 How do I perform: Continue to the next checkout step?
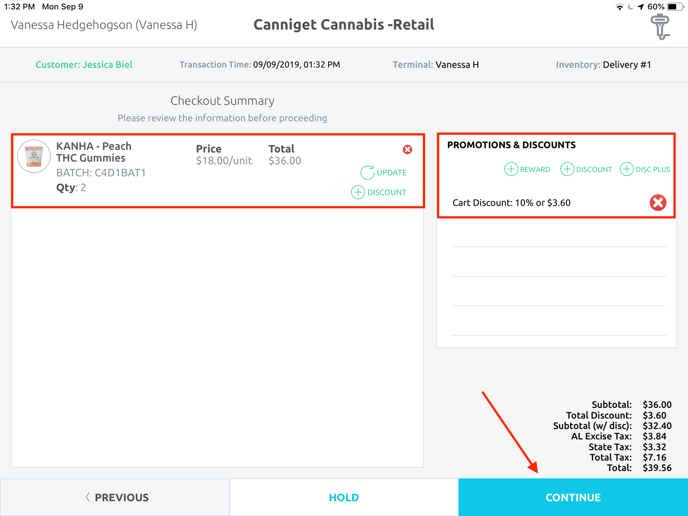pos(573,497)
